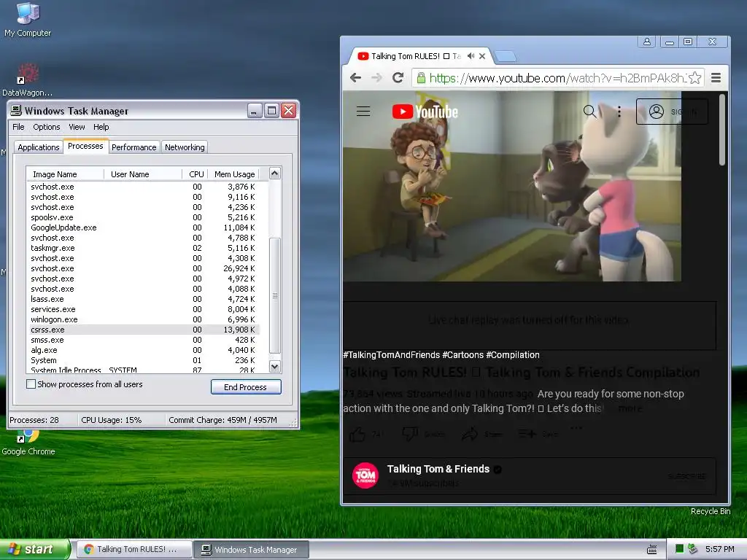Click the thumbs down dislike icon
The height and width of the screenshot is (560, 747).
pyautogui.click(x=411, y=434)
